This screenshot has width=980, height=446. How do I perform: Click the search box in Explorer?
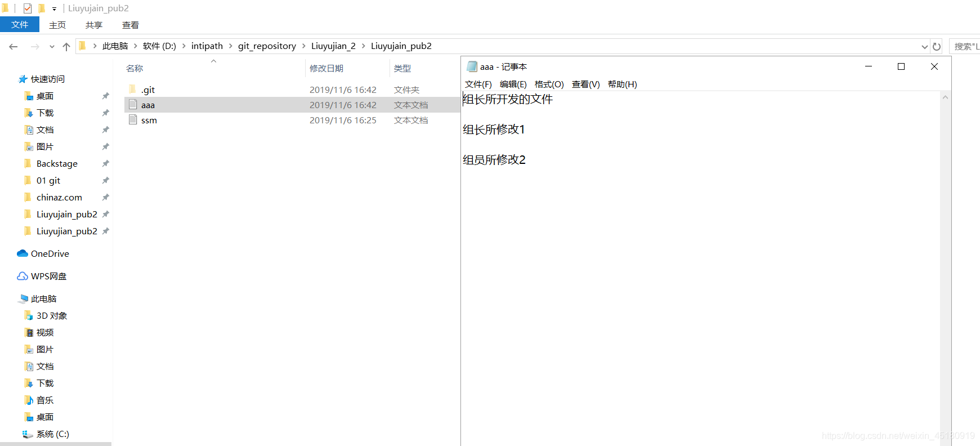[965, 46]
